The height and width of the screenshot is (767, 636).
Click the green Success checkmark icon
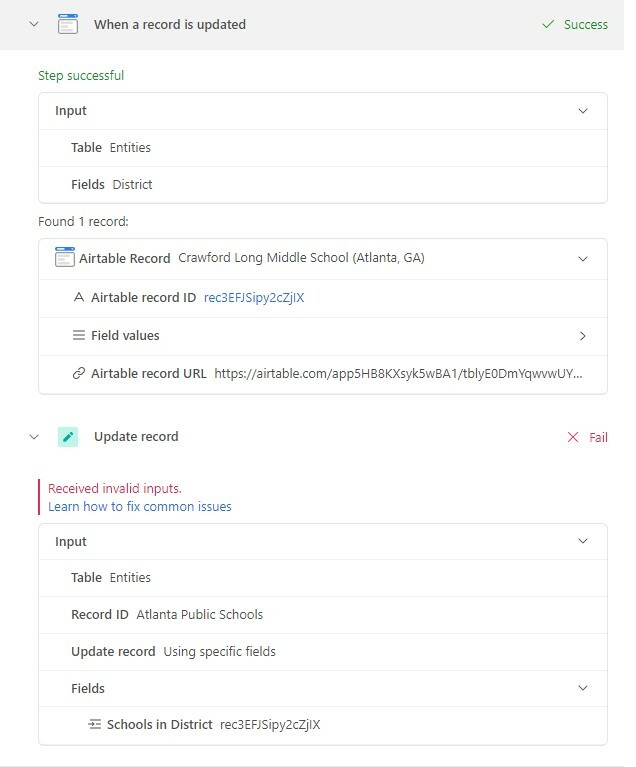tap(548, 24)
